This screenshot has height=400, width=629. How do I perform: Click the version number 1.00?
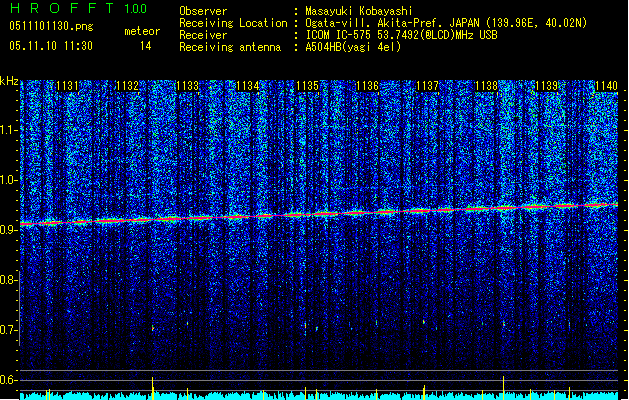click(x=134, y=9)
